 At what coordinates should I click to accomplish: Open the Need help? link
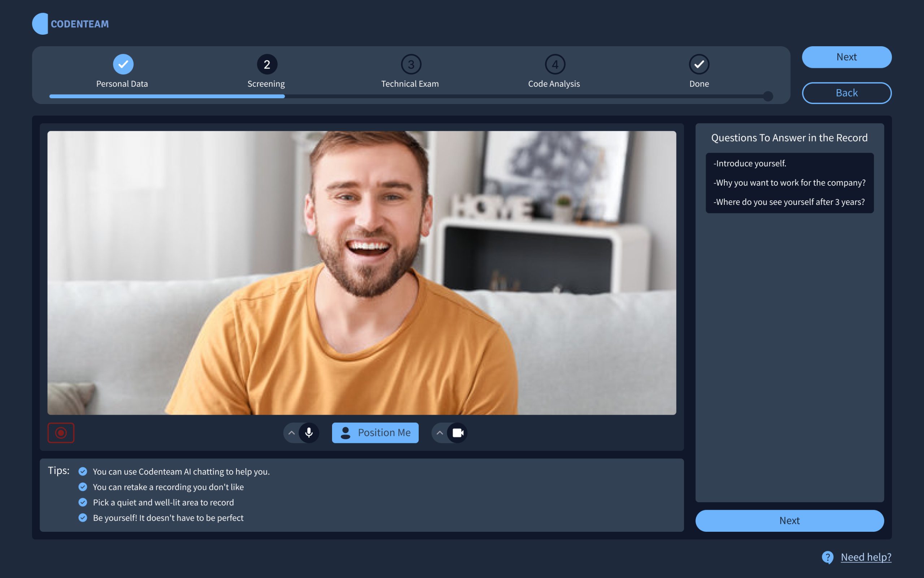coord(866,557)
